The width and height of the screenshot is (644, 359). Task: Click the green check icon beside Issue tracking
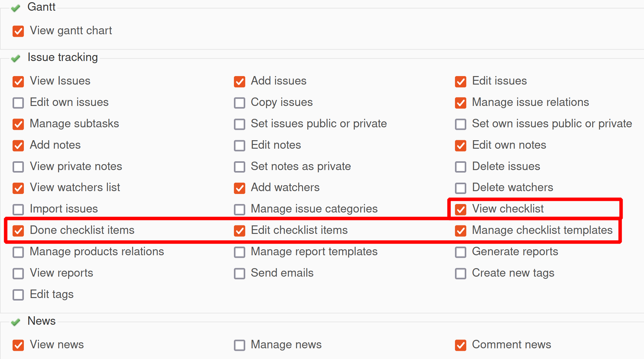(16, 58)
